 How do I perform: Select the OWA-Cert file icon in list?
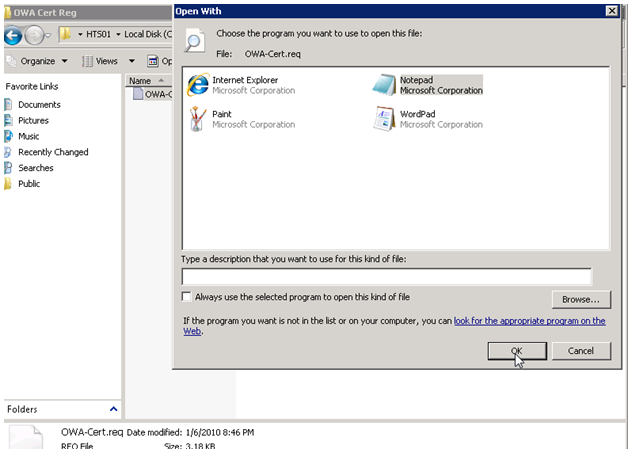138,94
